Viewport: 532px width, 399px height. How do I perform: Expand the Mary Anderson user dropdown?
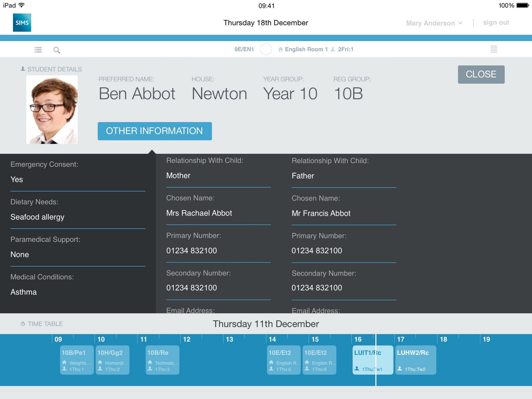pos(434,23)
